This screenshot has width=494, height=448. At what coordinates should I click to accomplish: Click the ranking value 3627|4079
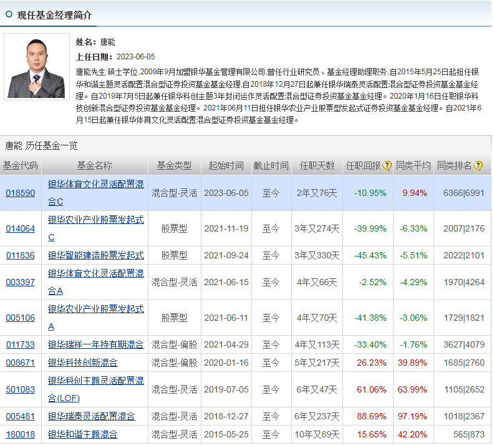[x=464, y=344]
